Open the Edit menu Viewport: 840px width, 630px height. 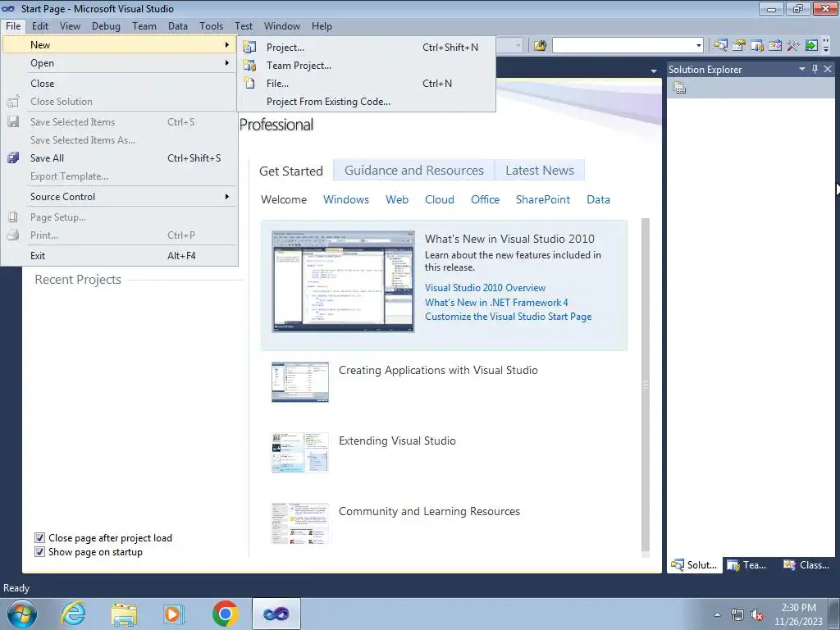[39, 25]
